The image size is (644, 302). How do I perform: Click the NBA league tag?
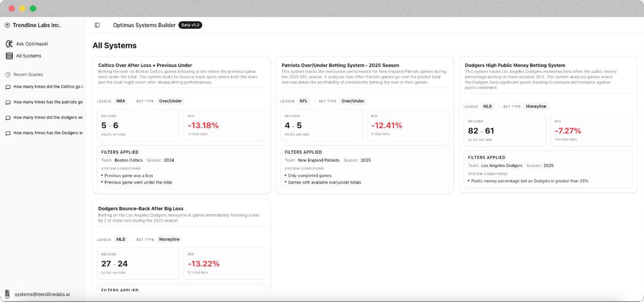121,101
